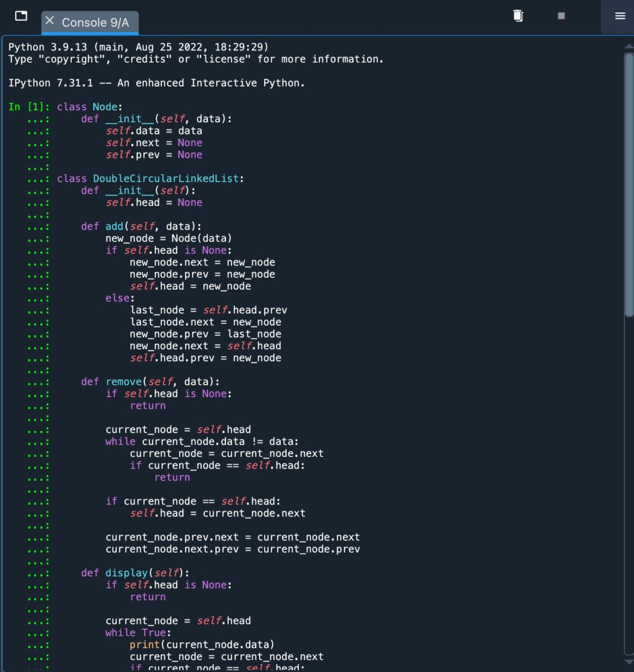Open the console hamburger options menu
634x672 pixels.
pos(620,16)
